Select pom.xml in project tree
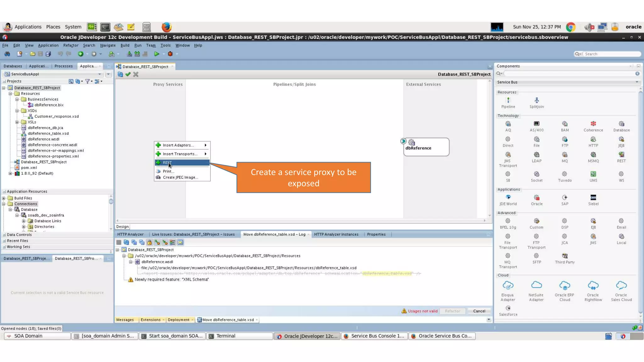Screen dimensions: 644x362 pos(29,168)
